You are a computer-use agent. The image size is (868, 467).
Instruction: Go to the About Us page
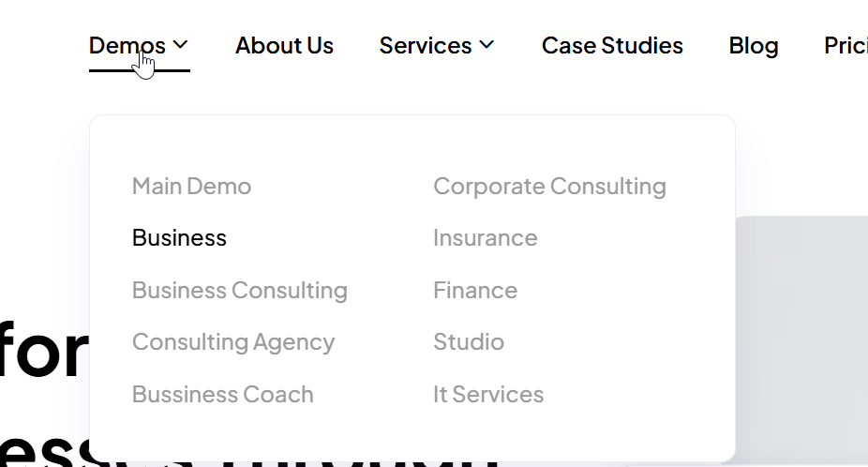tap(284, 45)
